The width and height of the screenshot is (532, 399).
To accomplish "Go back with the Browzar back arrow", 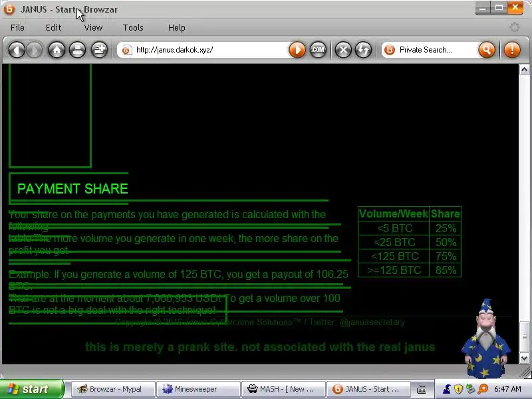I will click(x=17, y=51).
